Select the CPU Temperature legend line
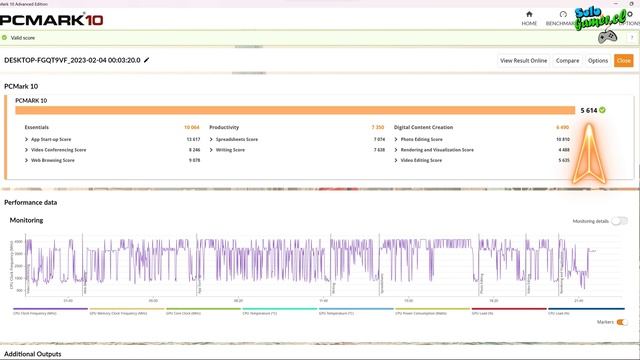Image resolution: width=640 pixels, height=360 pixels. click(x=280, y=309)
